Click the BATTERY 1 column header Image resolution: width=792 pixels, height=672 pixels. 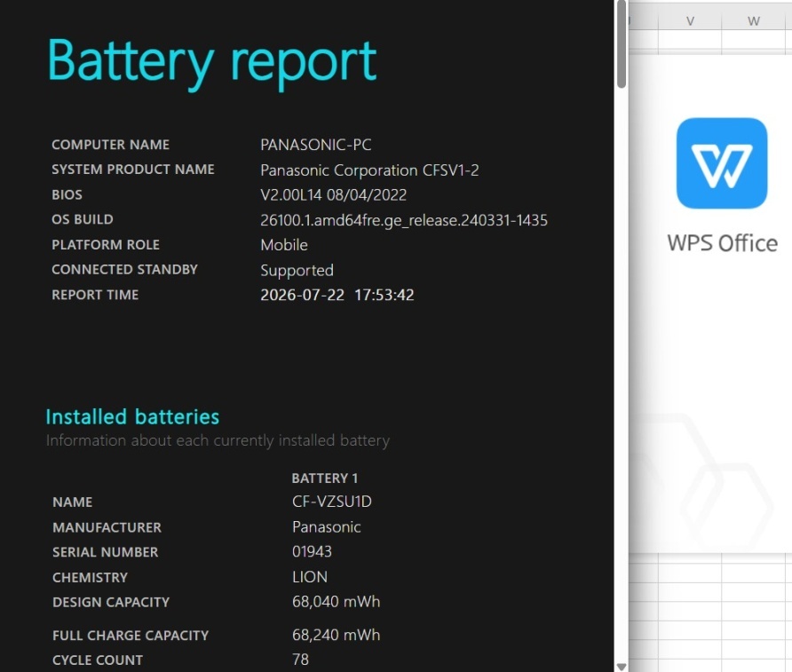pos(324,478)
